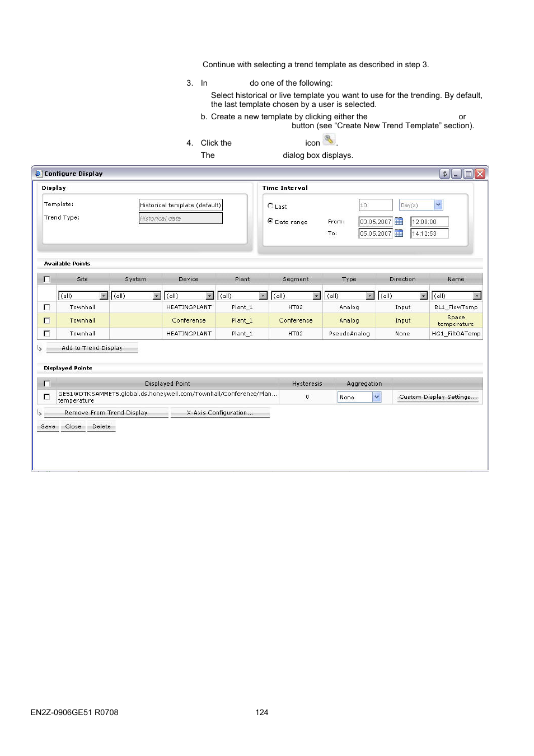Click the Trend Type Historical data field
The width and height of the screenshot is (534, 756).
coord(181,218)
